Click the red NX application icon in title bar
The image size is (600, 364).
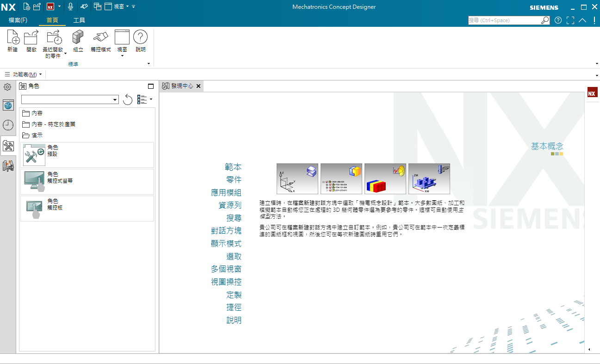tap(50, 6)
